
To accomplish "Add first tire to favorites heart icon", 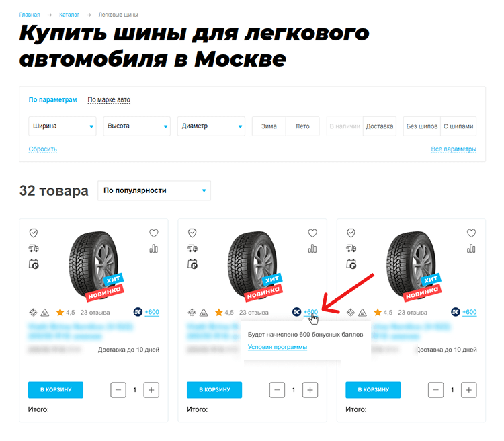I will point(154,233).
